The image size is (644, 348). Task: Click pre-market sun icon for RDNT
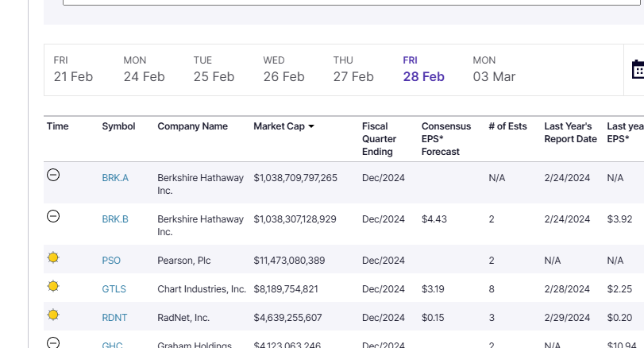[x=53, y=315]
